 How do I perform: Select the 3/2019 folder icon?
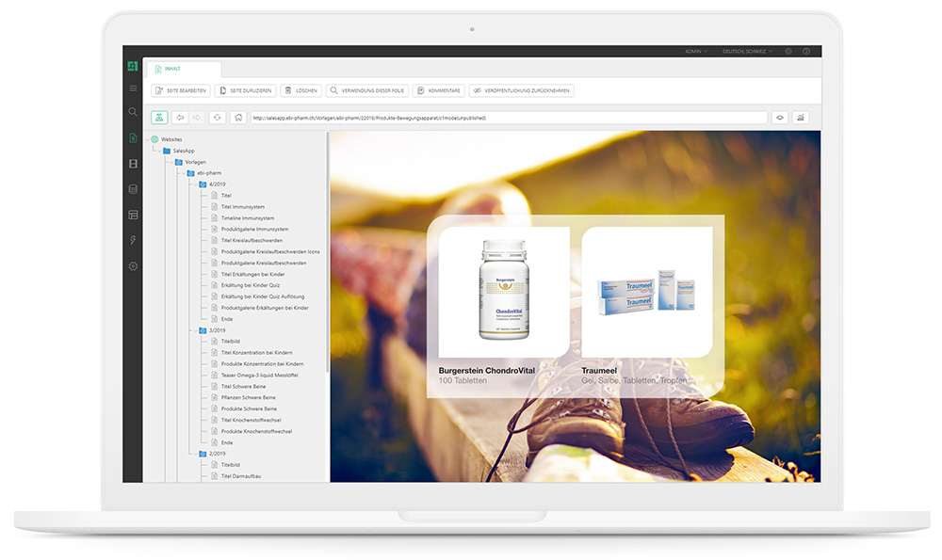tap(203, 330)
